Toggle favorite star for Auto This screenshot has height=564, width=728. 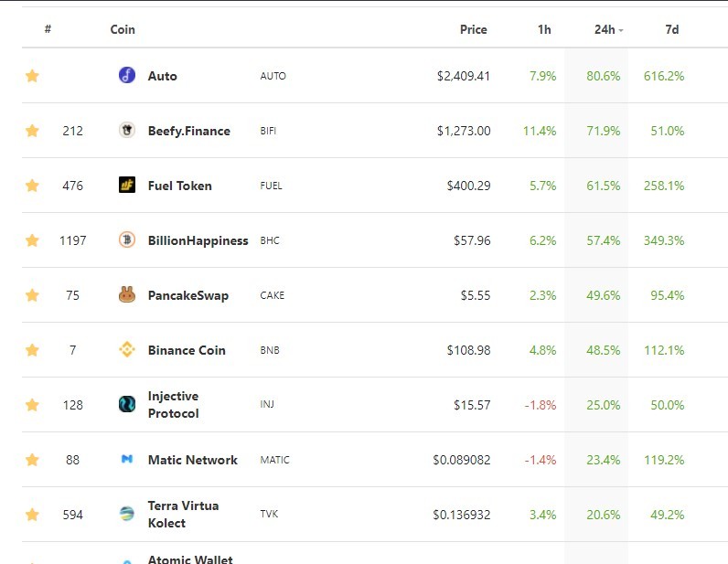(x=32, y=75)
